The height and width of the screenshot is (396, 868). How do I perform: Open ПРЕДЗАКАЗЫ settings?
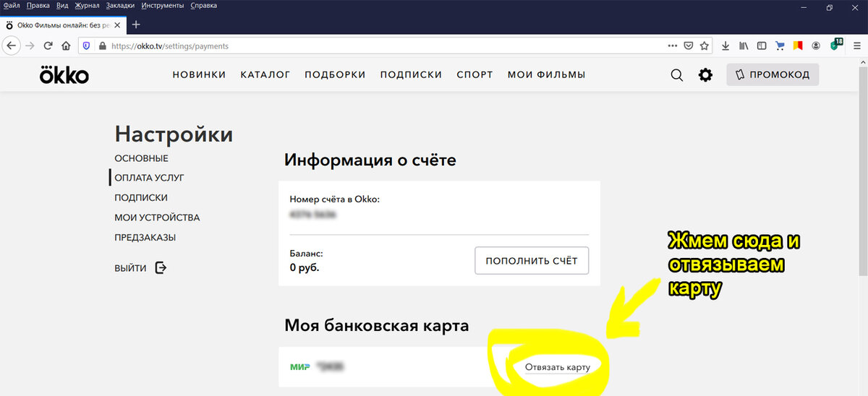(145, 237)
